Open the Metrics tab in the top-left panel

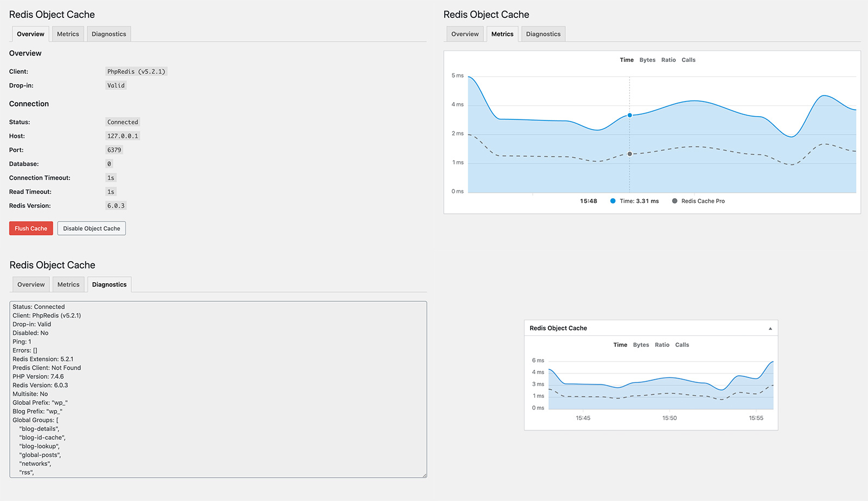pos(68,34)
